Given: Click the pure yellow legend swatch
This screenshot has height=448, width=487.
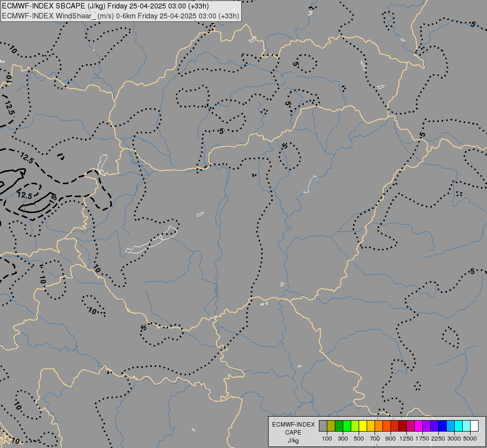Looking at the screenshot, I should point(363,426).
